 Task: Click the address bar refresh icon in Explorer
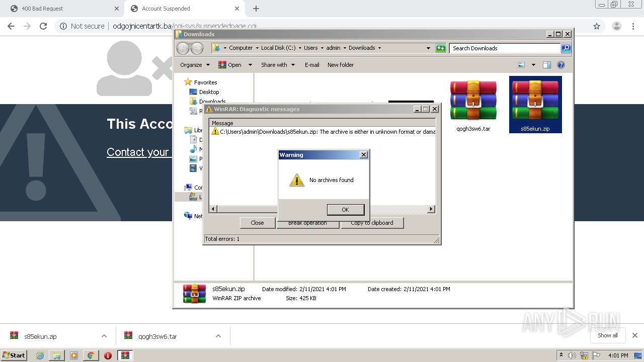pyautogui.click(x=441, y=48)
